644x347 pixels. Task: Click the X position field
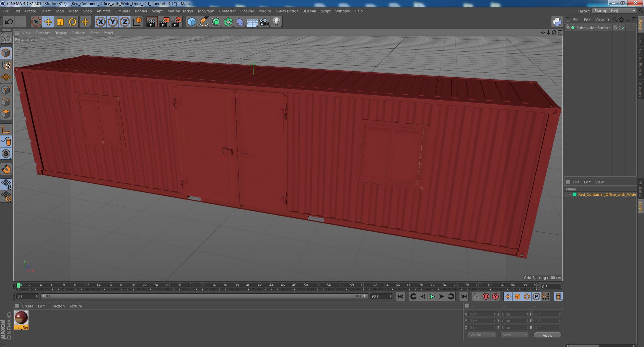click(482, 314)
